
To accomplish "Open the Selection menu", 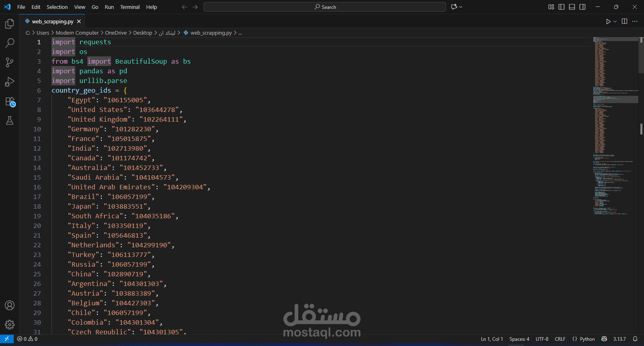I will coord(57,7).
